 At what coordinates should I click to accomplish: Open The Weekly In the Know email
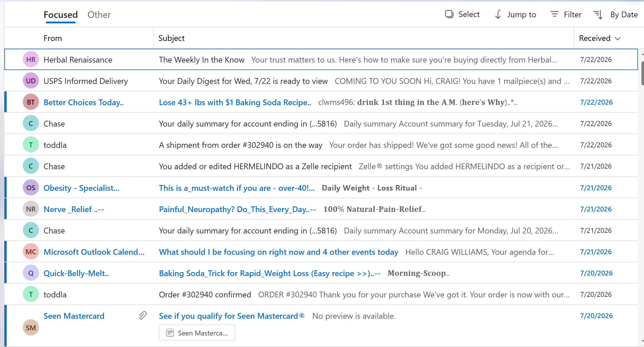coord(321,59)
